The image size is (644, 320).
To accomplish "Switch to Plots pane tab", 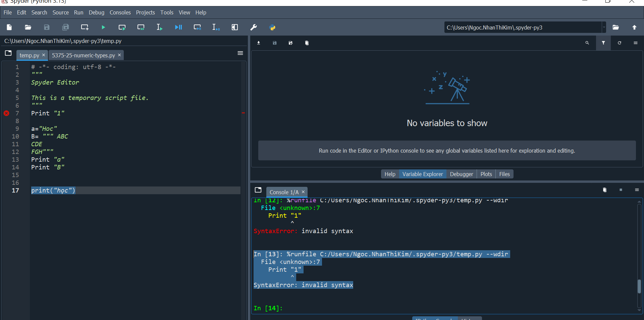I will click(x=486, y=174).
